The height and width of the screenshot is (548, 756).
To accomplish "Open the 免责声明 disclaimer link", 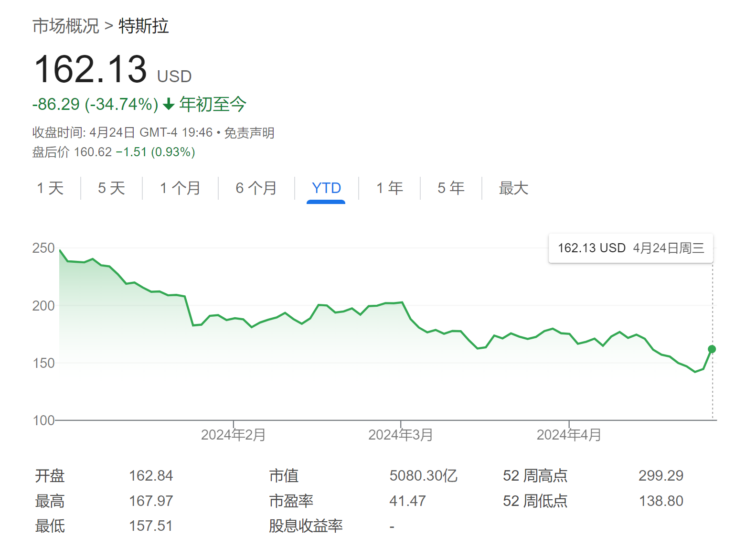I will click(x=249, y=133).
